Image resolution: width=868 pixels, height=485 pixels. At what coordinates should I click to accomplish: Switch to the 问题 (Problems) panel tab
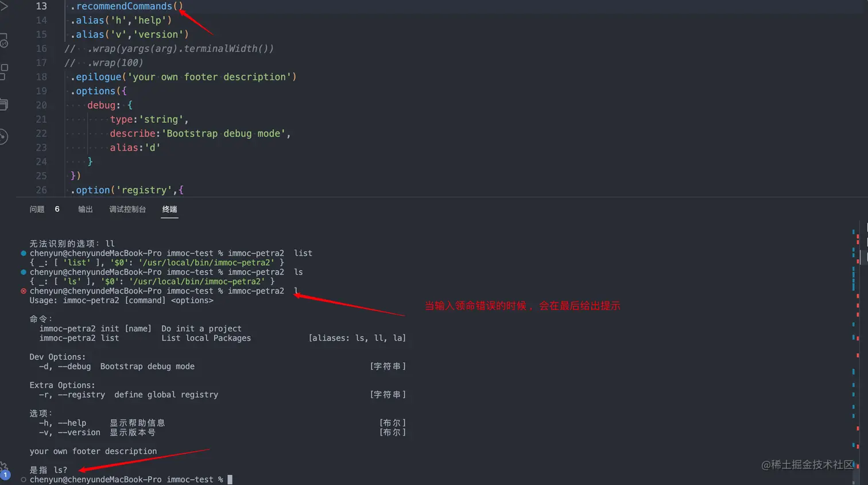(x=37, y=209)
